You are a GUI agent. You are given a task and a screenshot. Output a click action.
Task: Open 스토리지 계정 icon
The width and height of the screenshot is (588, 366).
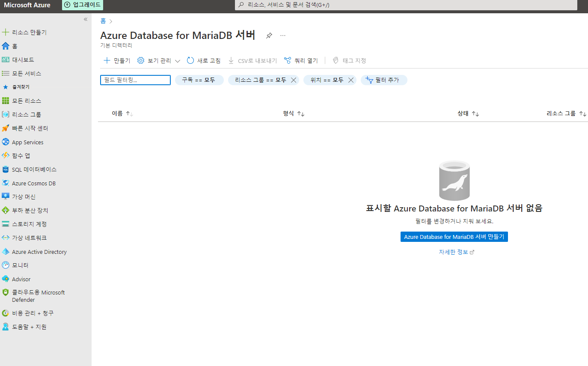click(x=6, y=224)
